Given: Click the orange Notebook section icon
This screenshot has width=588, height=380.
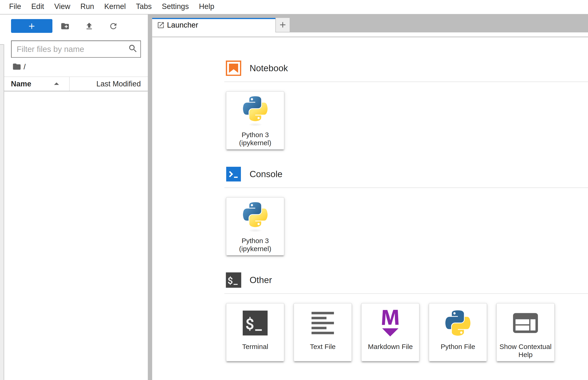Looking at the screenshot, I should [x=233, y=68].
